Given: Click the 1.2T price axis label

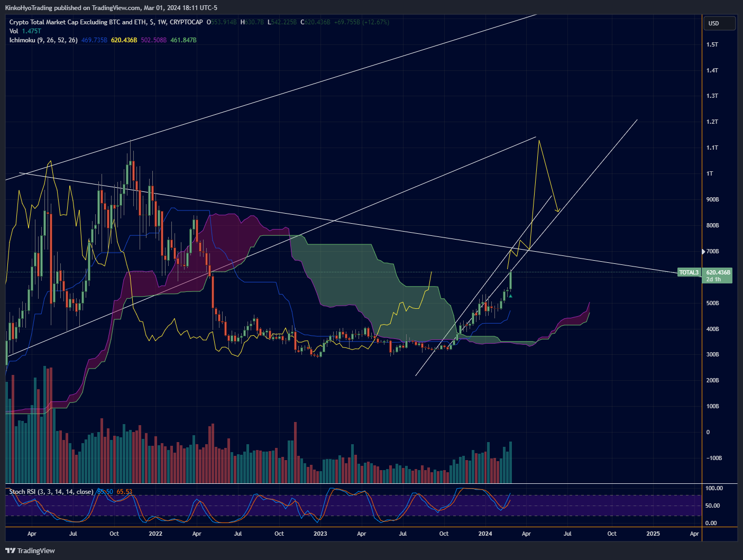Looking at the screenshot, I should [712, 122].
